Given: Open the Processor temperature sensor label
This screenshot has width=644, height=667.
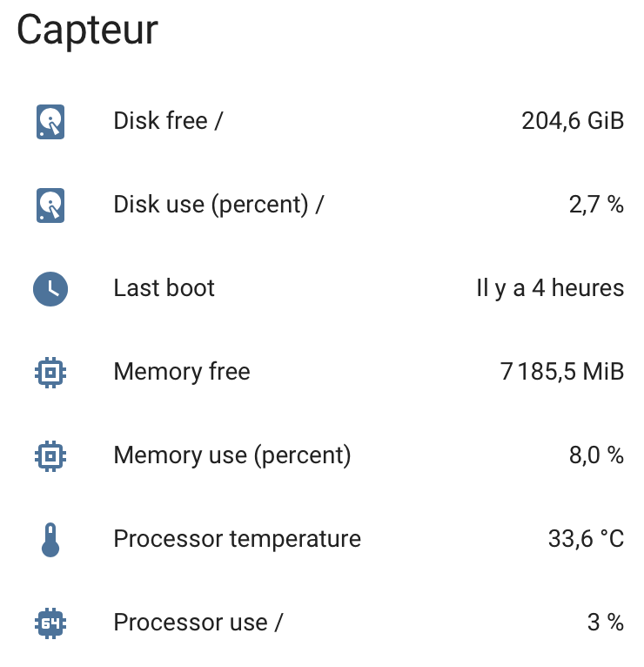Looking at the screenshot, I should (237, 539).
